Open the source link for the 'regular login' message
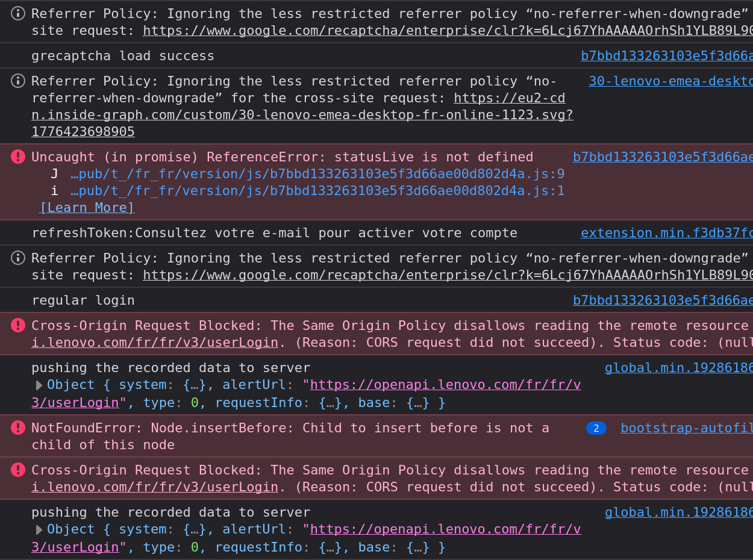The height and width of the screenshot is (560, 753). tap(663, 300)
